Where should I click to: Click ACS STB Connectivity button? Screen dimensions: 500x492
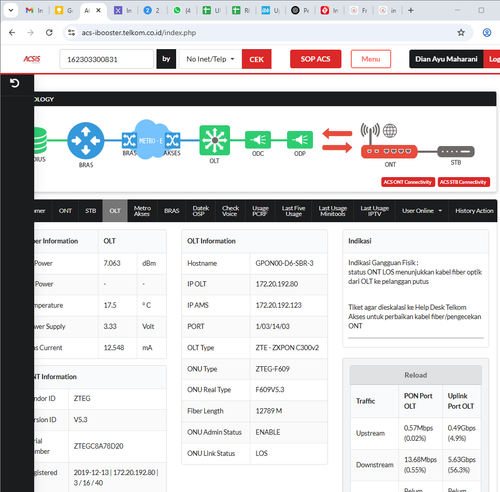coord(463,182)
